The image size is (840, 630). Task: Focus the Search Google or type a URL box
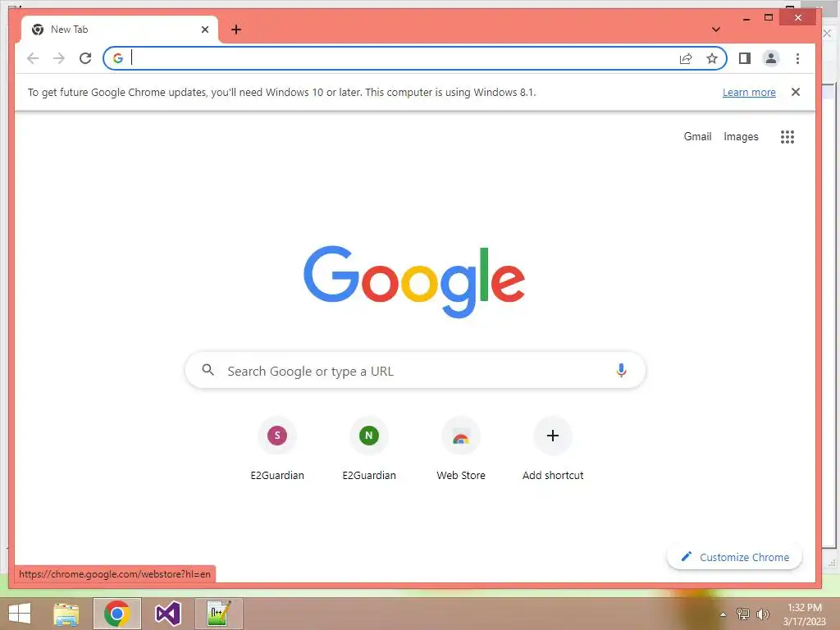coord(415,370)
